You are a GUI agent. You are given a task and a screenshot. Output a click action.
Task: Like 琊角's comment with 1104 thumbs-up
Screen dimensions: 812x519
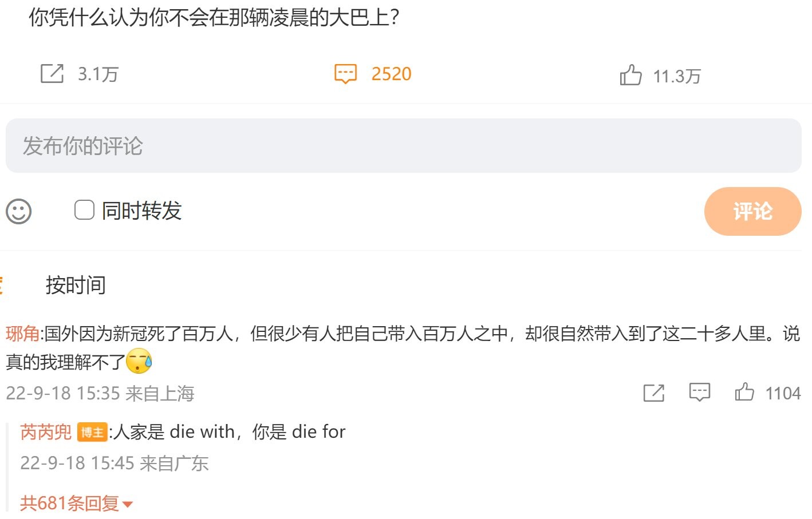click(x=744, y=392)
